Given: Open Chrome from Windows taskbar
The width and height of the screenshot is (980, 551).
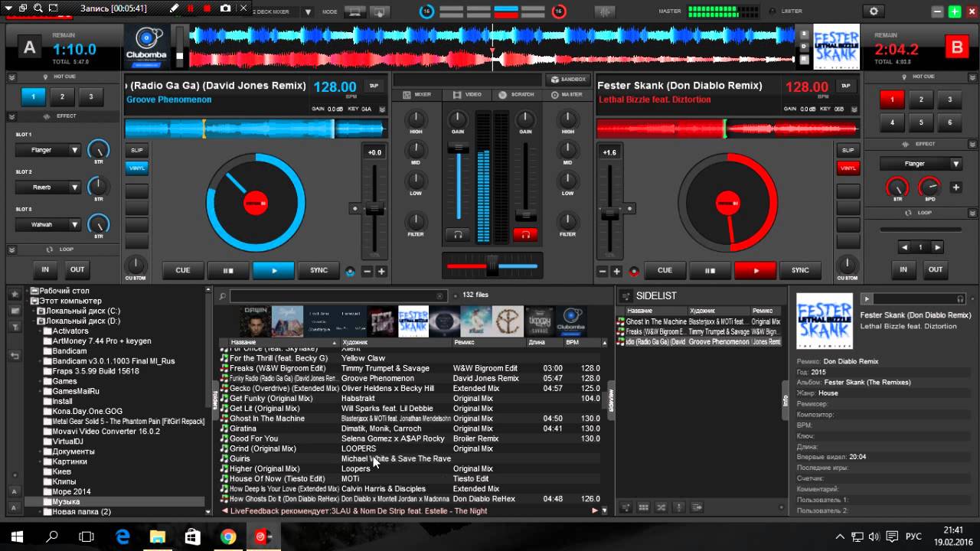Looking at the screenshot, I should pos(228,537).
